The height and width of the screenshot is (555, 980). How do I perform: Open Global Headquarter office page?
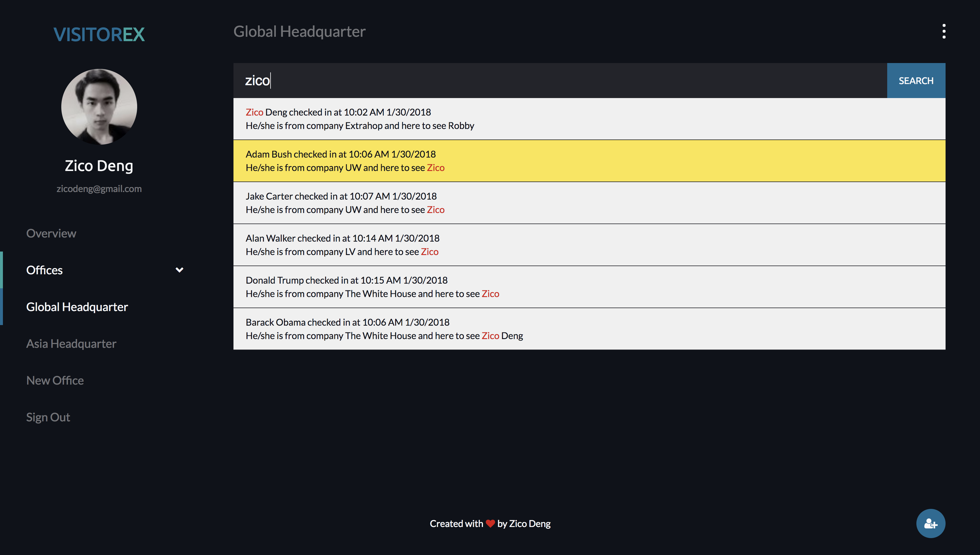[x=77, y=307]
